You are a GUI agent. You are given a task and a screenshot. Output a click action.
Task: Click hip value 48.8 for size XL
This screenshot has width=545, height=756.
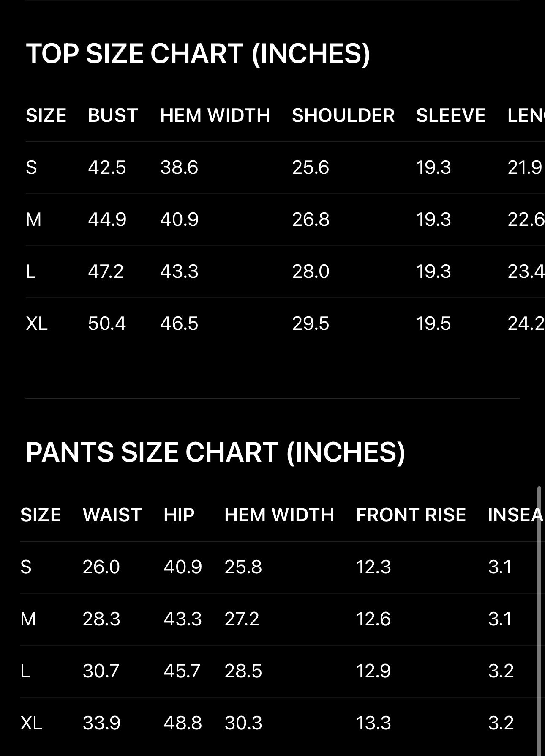coord(183,723)
